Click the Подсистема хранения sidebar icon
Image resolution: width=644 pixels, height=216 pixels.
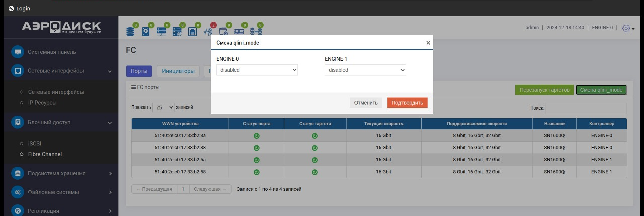18,173
